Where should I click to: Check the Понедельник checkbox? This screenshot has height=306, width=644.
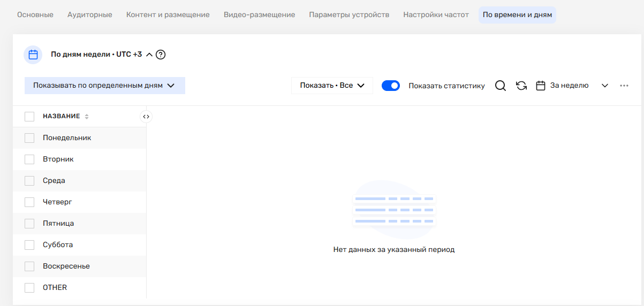tap(29, 137)
